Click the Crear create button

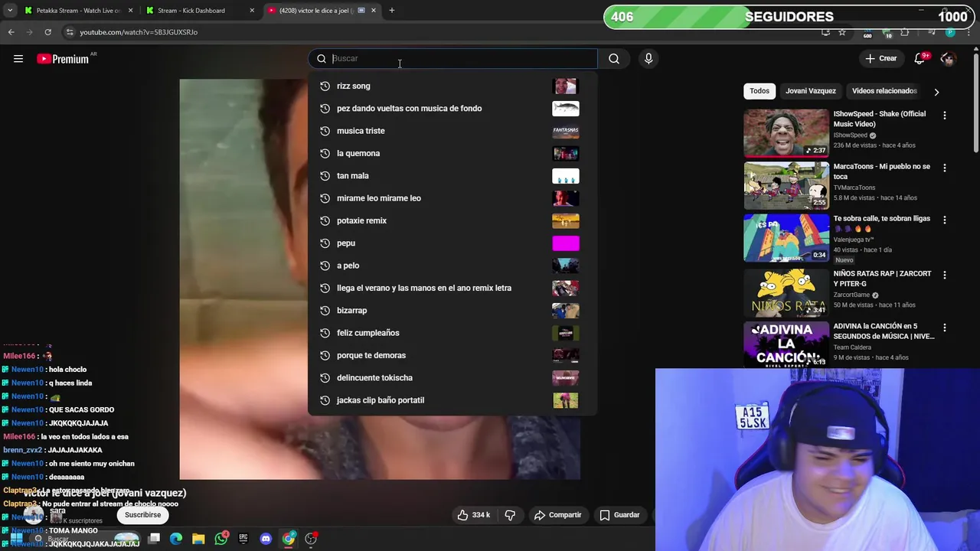coord(880,59)
